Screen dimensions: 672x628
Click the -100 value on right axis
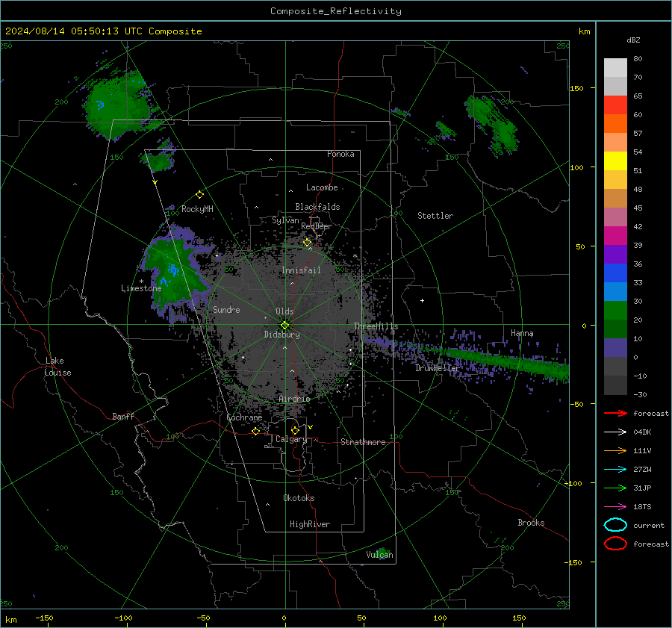point(573,484)
